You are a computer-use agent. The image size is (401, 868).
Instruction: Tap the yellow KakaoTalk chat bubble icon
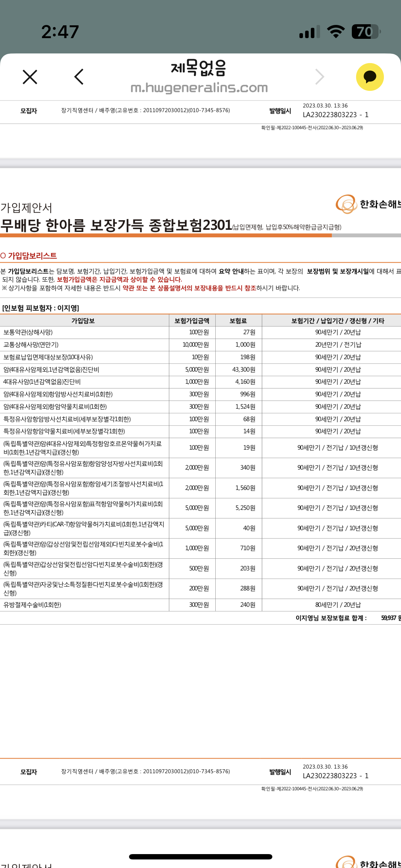click(370, 77)
